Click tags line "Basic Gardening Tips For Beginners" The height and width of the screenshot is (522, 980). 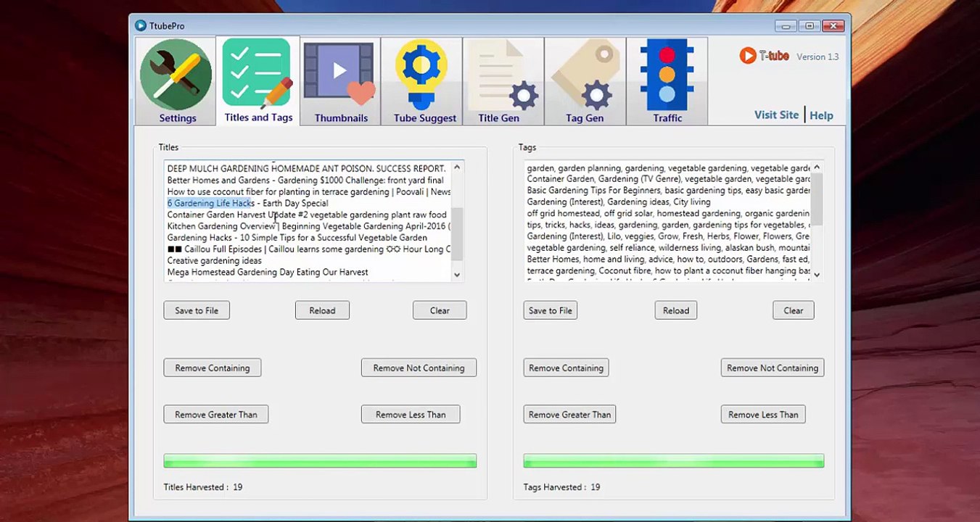pos(669,191)
